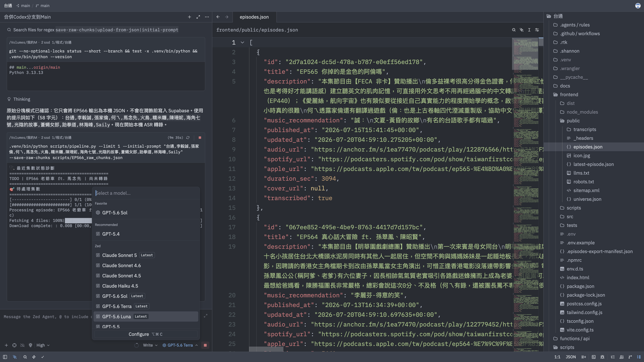
Task: Open latest-episode.json in project tree
Action: click(593, 164)
